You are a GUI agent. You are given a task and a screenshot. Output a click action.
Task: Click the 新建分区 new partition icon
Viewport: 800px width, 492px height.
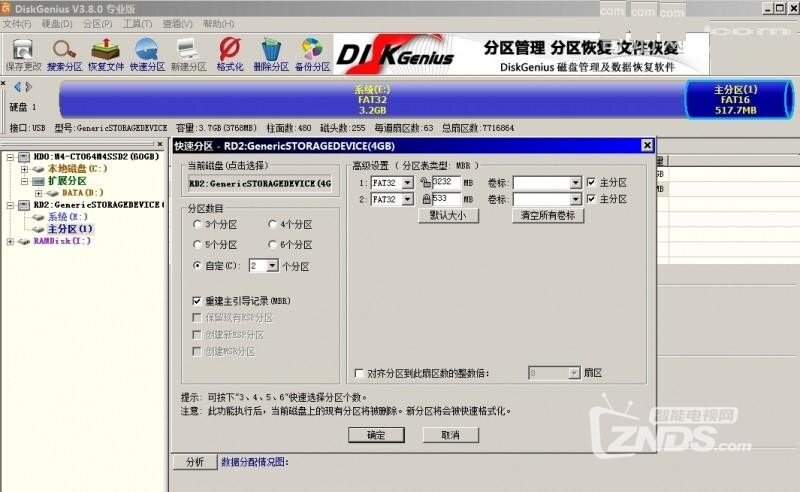[188, 55]
